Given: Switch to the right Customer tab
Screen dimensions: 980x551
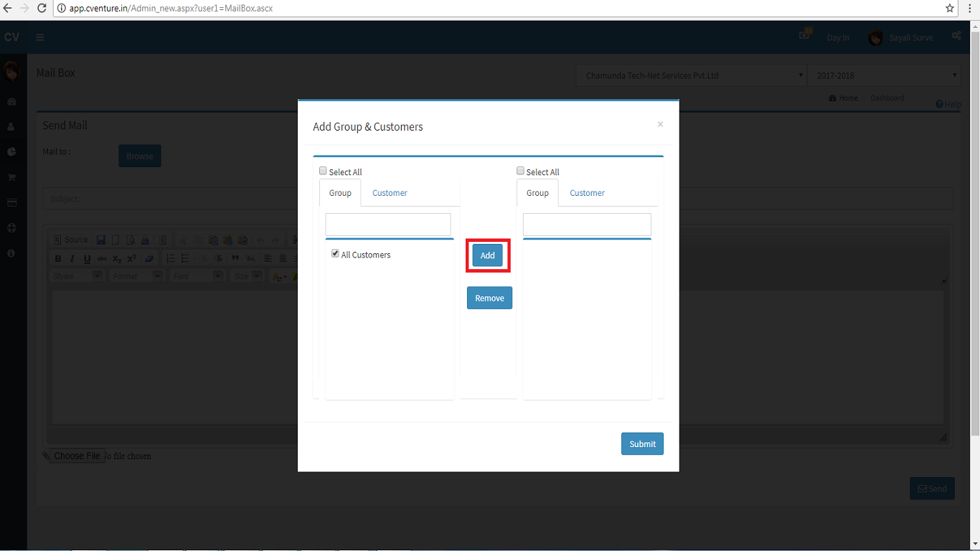Looking at the screenshot, I should pos(587,193).
